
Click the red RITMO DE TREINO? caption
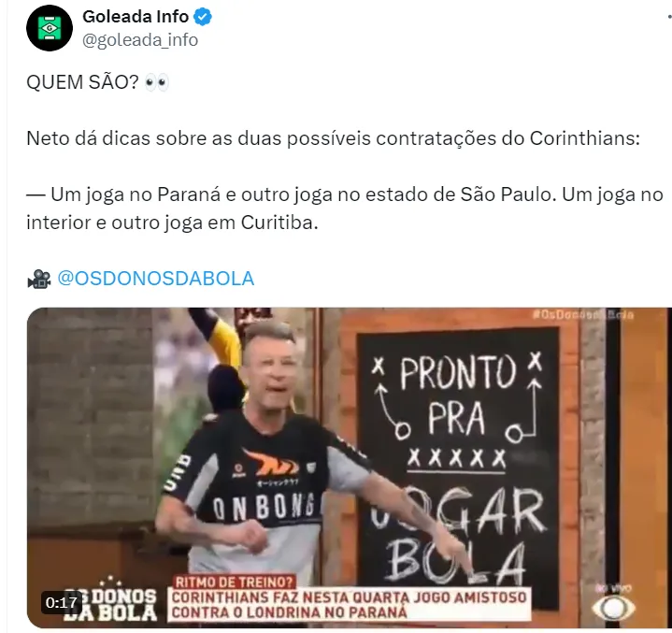(235, 582)
